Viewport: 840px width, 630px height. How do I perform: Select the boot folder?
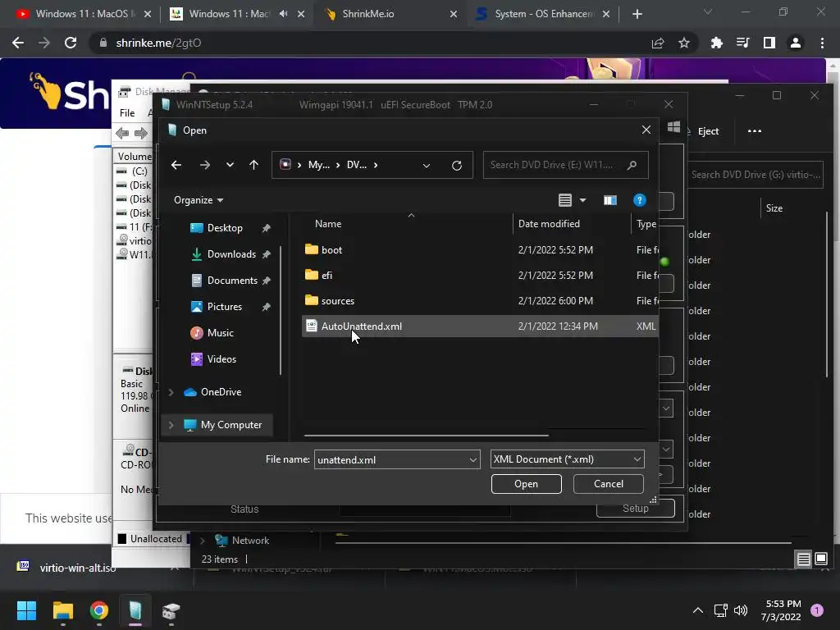(331, 249)
